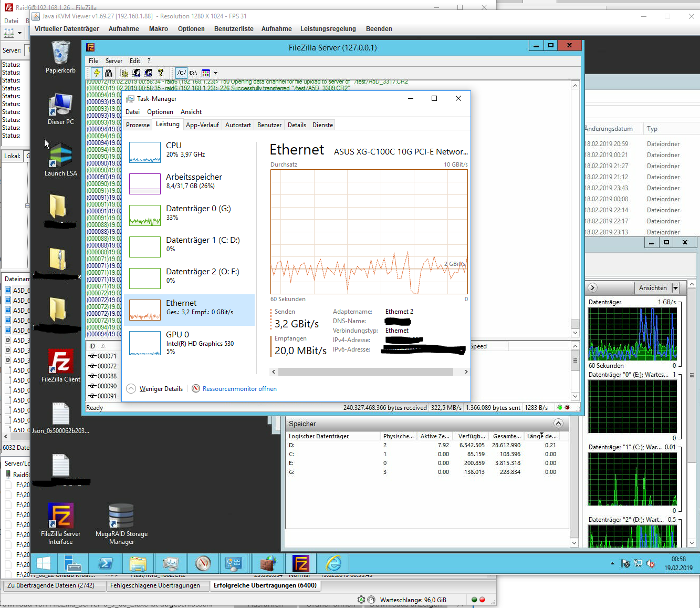Select Arbeitsspeicher in Task-Manager sidebar

(190, 183)
